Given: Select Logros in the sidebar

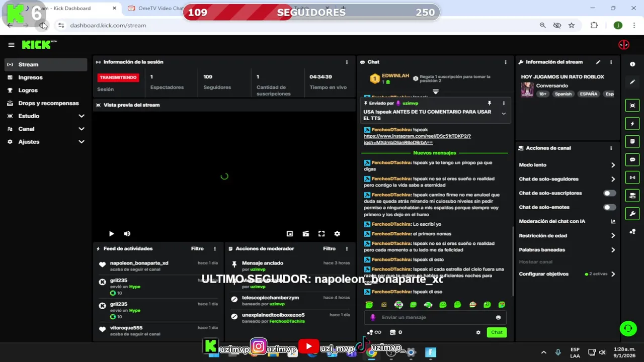Looking at the screenshot, I should coord(46,90).
